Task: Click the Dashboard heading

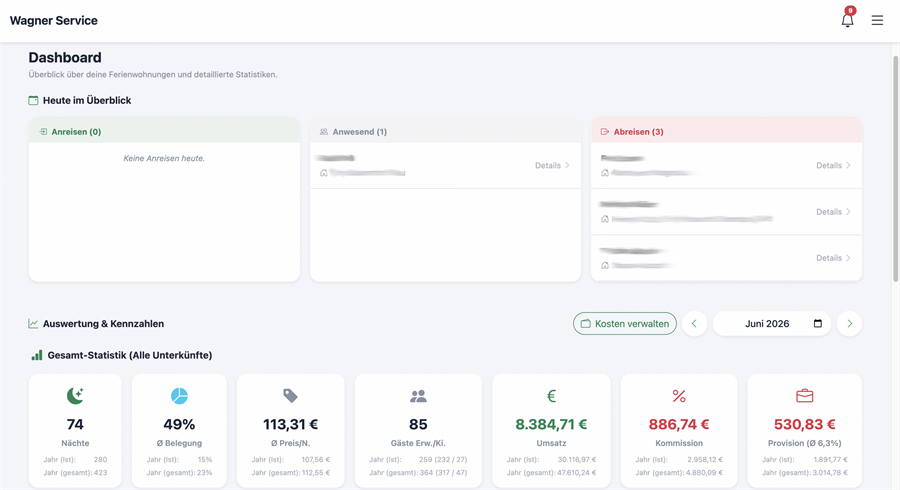Action: click(x=65, y=57)
